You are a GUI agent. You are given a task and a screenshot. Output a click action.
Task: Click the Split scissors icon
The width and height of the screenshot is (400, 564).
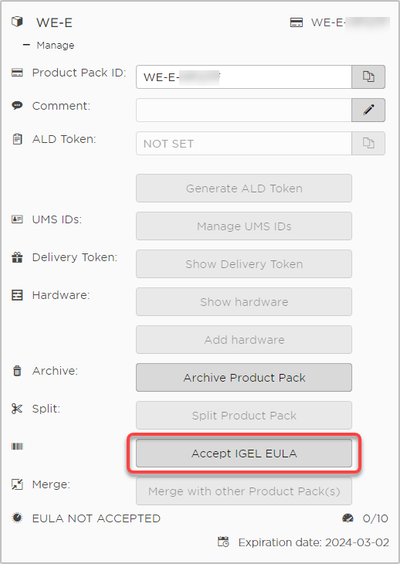pos(17,409)
